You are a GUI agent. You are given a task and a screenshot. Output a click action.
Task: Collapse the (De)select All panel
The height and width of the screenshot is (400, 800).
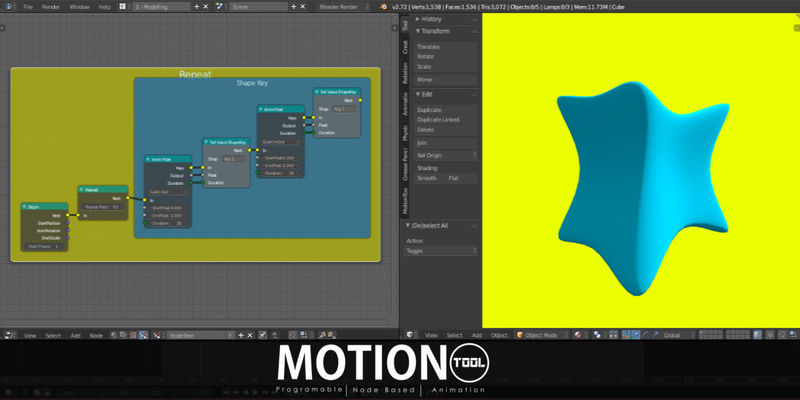coord(427,226)
